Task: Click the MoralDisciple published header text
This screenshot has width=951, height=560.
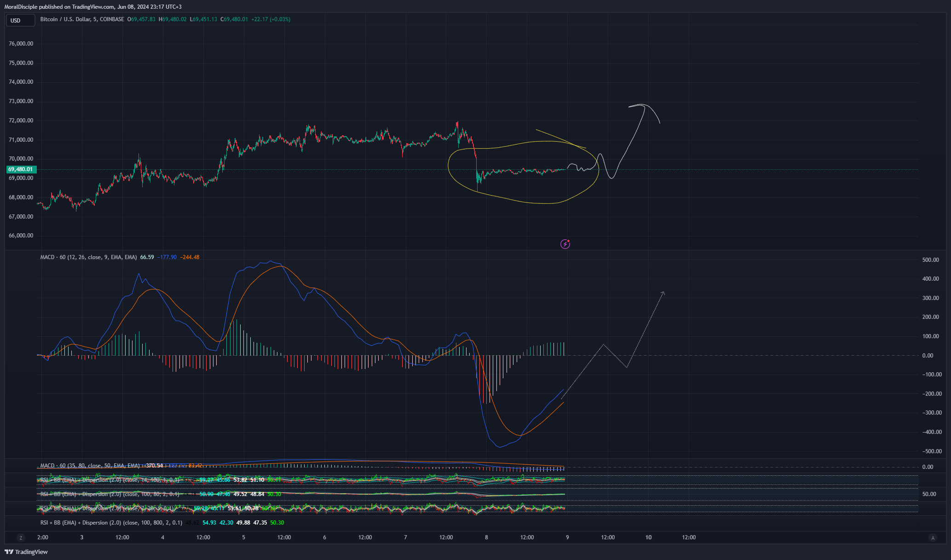Action: coord(93,7)
